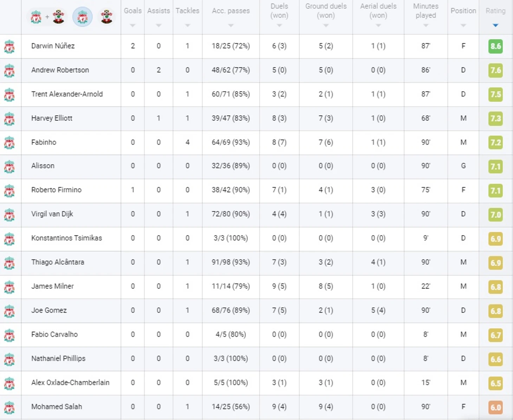Image resolution: width=513 pixels, height=420 pixels.
Task: Click Darwin Núñez's green 8.6 rating badge
Action: [495, 46]
